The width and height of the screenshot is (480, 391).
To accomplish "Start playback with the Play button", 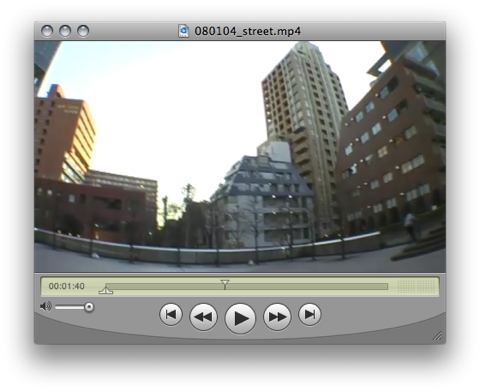I will 240,318.
